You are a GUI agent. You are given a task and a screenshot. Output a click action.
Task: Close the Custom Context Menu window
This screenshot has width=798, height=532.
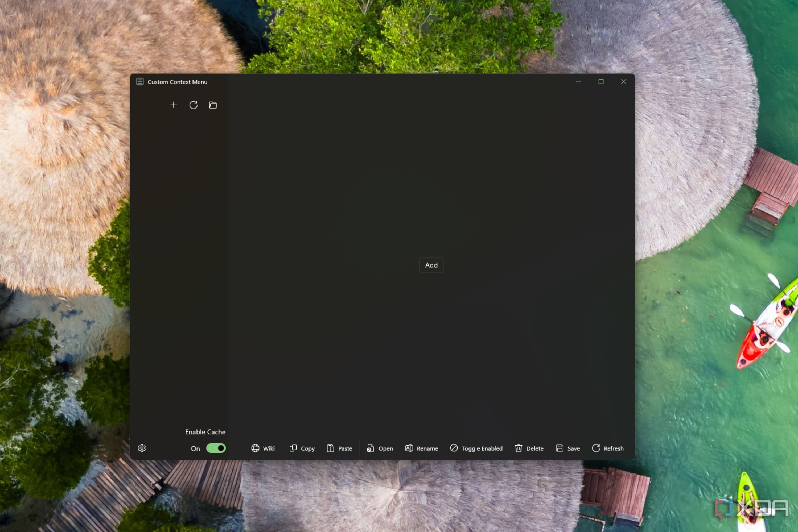click(624, 82)
